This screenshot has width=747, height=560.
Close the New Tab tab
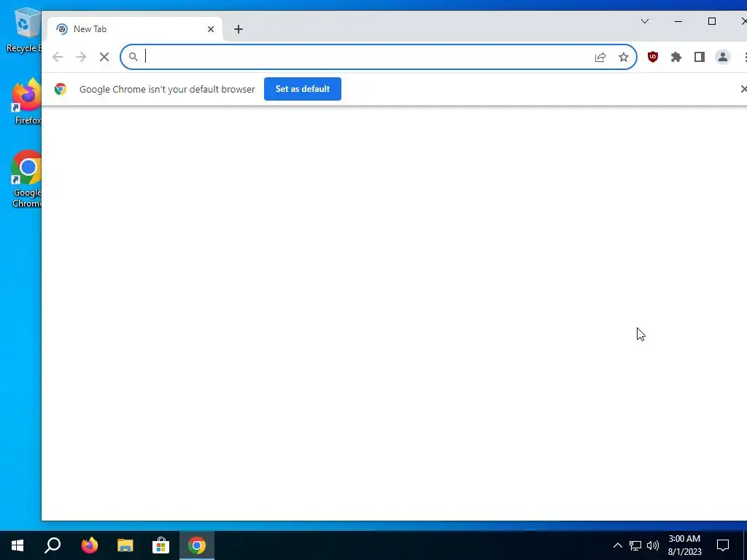coord(211,29)
